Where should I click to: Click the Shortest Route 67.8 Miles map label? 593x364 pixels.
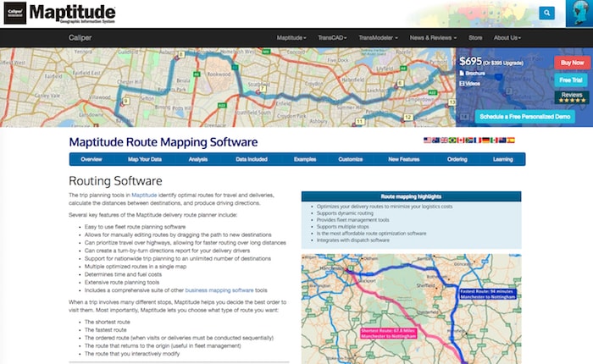[x=388, y=334]
